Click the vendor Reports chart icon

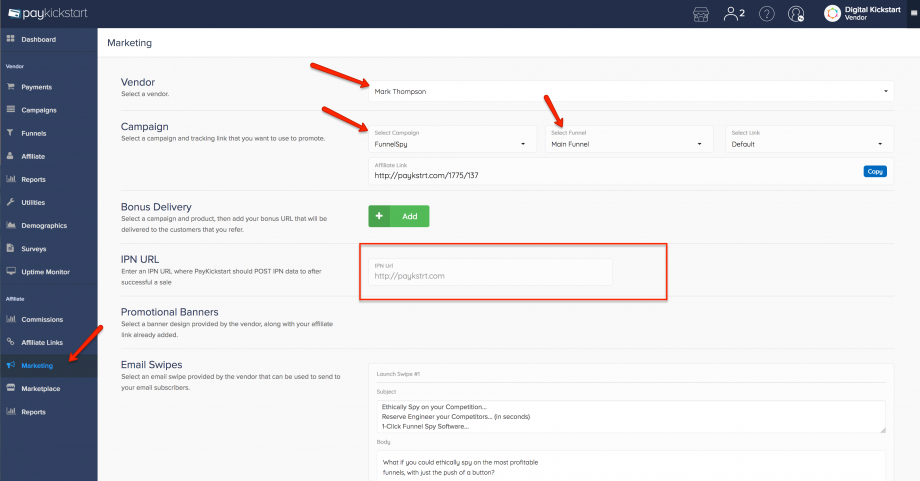(10, 179)
